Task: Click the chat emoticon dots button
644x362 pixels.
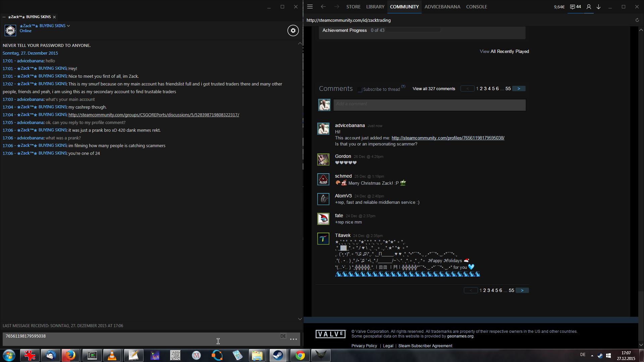Action: pos(293,339)
